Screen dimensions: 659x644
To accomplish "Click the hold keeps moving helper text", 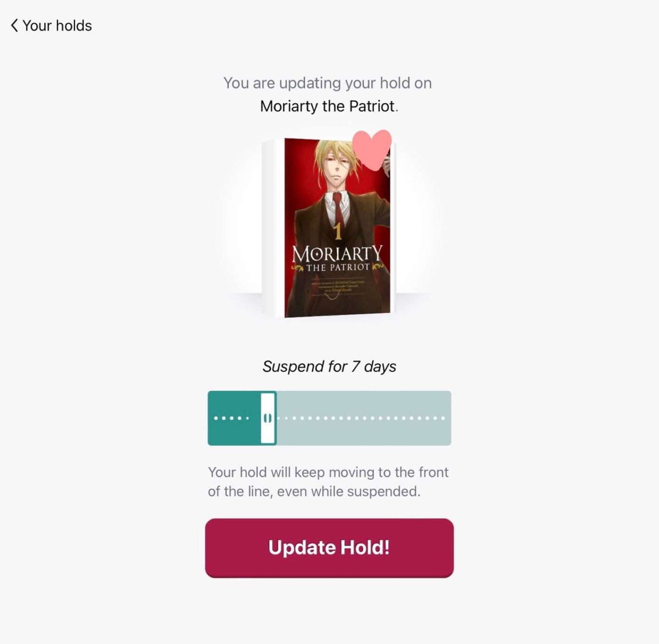I will (328, 482).
